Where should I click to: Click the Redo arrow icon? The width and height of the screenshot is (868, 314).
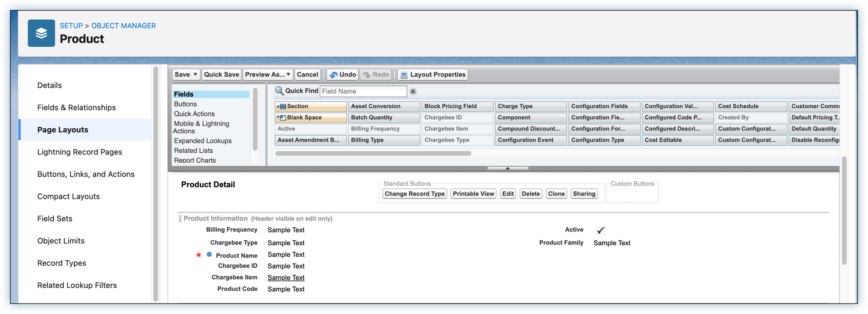pos(367,75)
